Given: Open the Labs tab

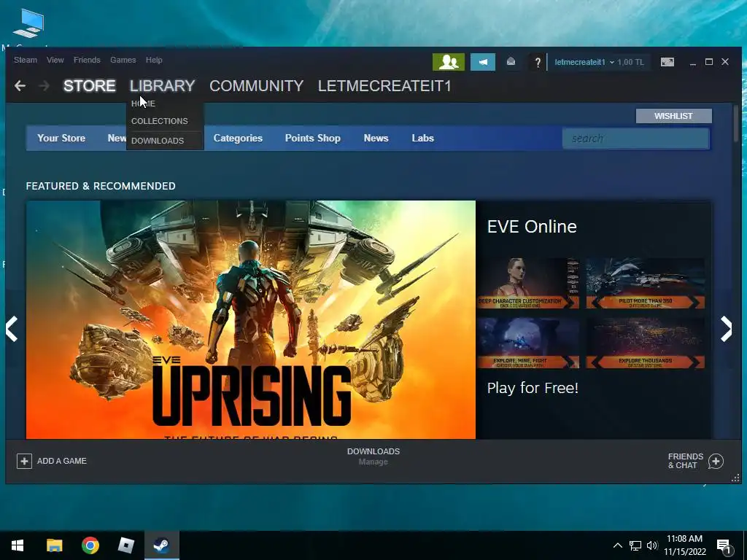Looking at the screenshot, I should (x=422, y=138).
